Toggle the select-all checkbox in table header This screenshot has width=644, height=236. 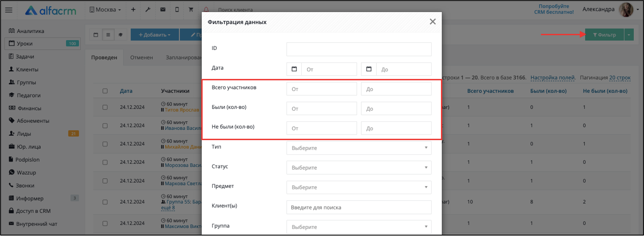point(105,91)
